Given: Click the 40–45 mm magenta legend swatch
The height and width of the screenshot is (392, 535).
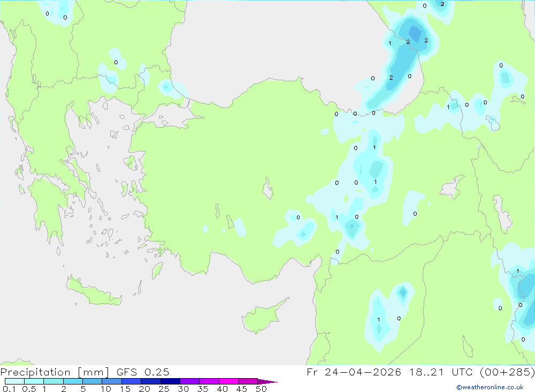Looking at the screenshot, I should click(228, 381).
